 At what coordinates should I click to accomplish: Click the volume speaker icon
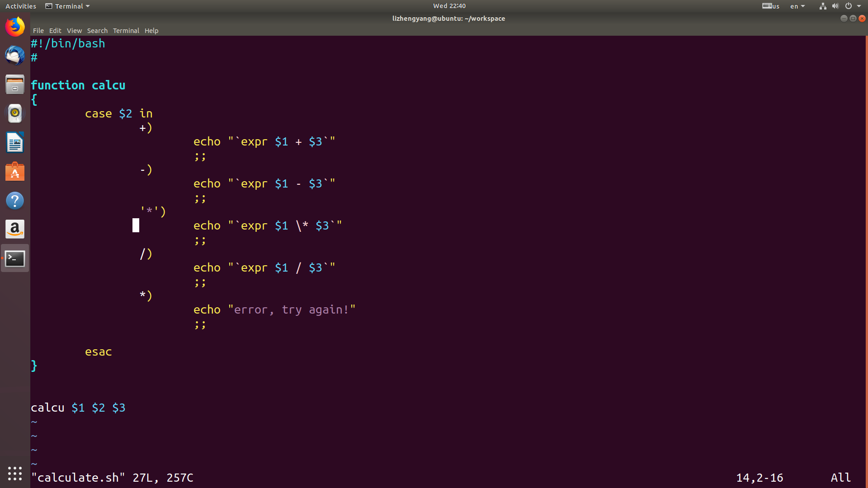[835, 6]
